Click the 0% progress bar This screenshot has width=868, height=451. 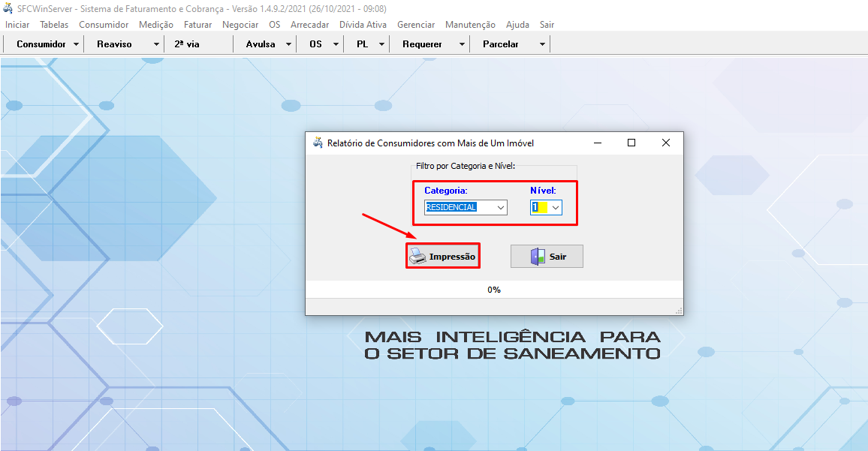[493, 290]
